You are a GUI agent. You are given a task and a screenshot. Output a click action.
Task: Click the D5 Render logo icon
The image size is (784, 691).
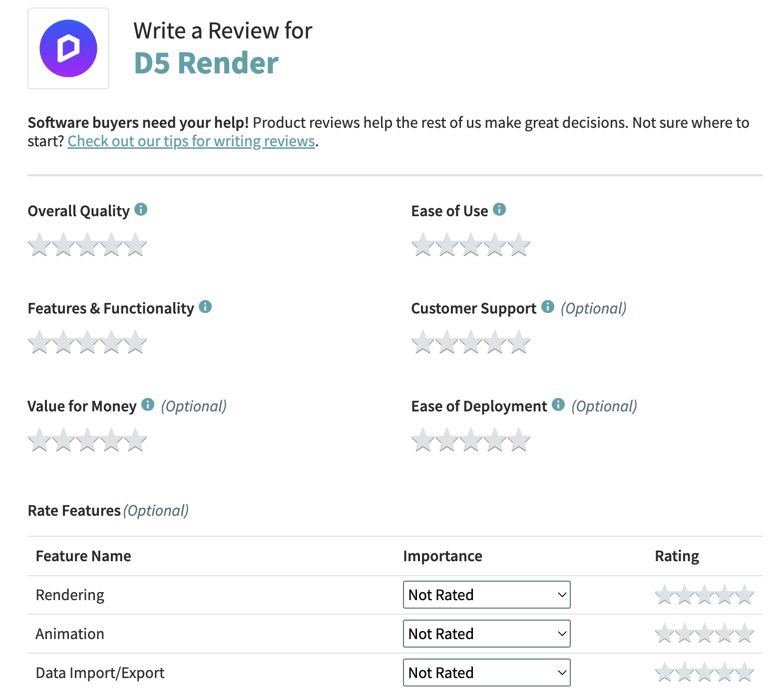(68, 48)
